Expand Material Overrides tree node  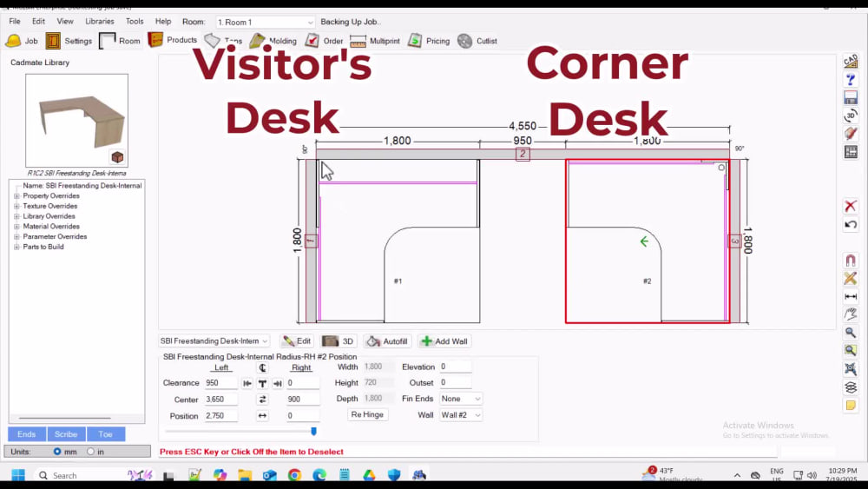tap(16, 227)
